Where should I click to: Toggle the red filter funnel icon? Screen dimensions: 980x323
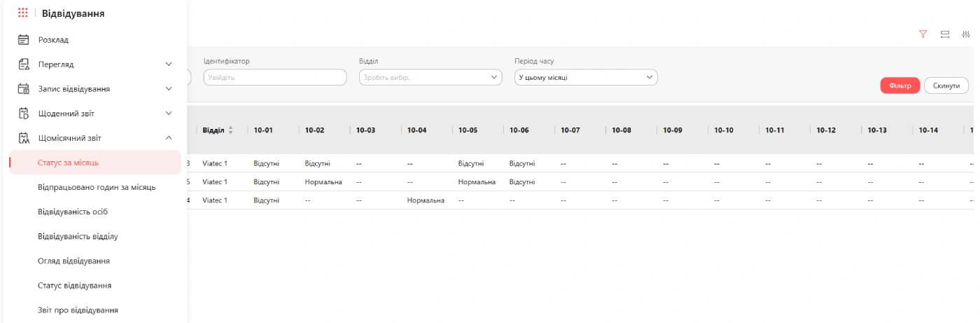coord(923,34)
